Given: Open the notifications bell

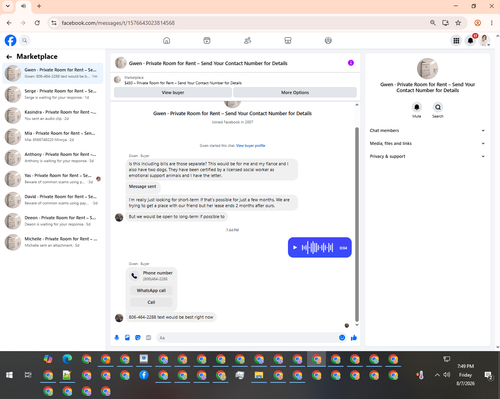Looking at the screenshot, I should coord(470,41).
